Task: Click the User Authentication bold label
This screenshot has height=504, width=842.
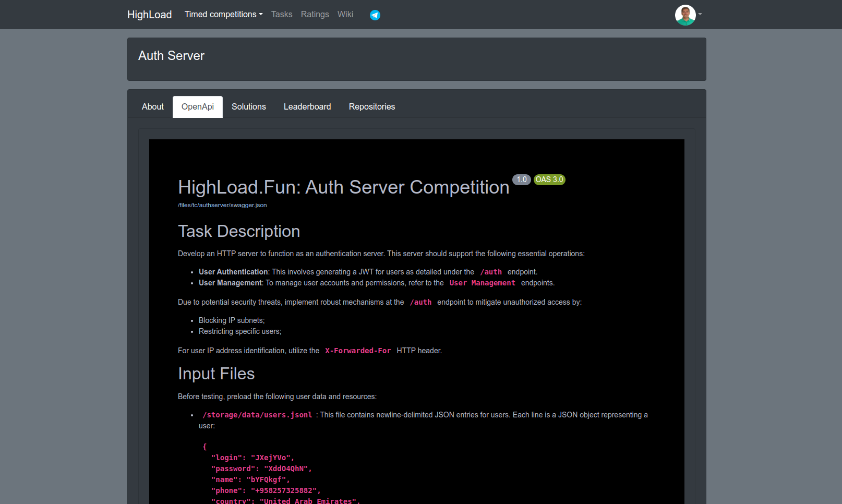Action: (233, 272)
